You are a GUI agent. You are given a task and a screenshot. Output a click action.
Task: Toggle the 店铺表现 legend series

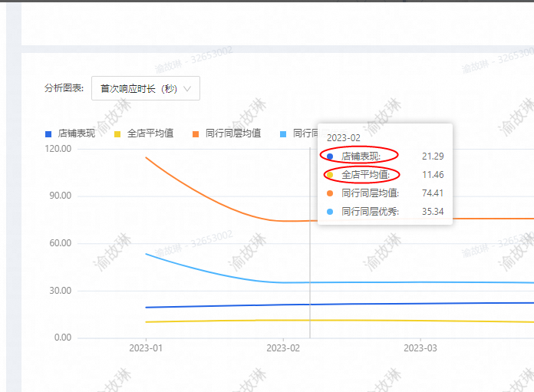coord(70,133)
